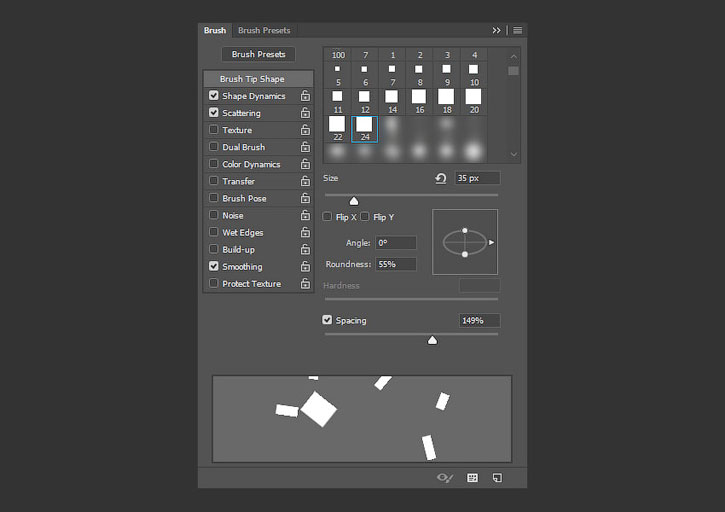
Task: Select the square brush tip labeled 16
Action: [419, 102]
